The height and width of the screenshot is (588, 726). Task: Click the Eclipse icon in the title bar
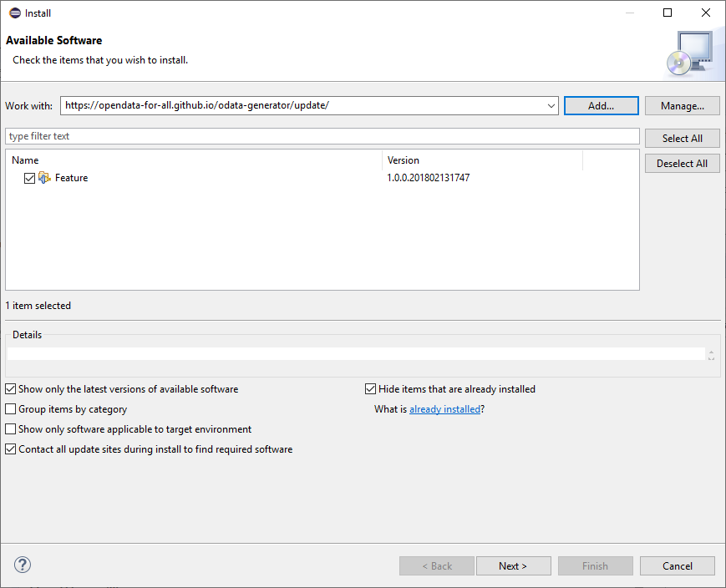14,13
